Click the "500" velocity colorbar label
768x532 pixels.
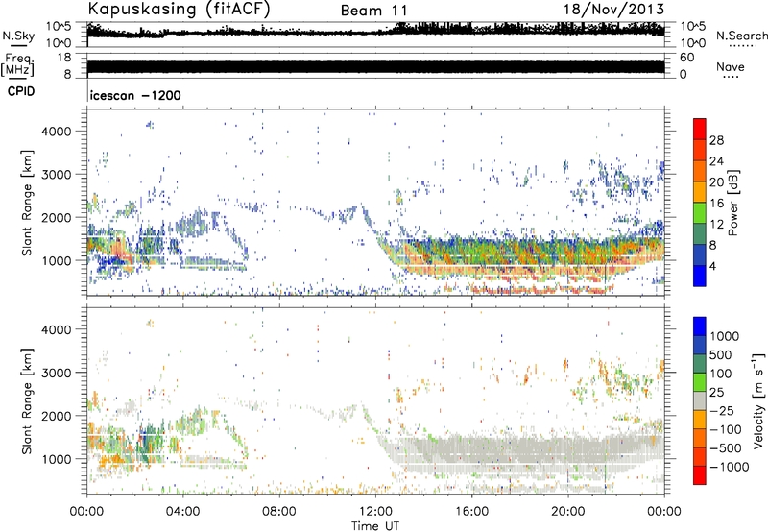tap(721, 354)
